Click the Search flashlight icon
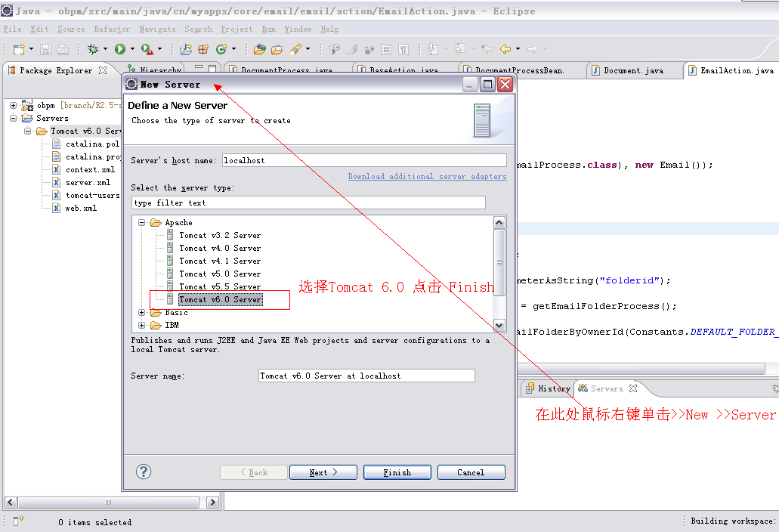 coord(295,49)
